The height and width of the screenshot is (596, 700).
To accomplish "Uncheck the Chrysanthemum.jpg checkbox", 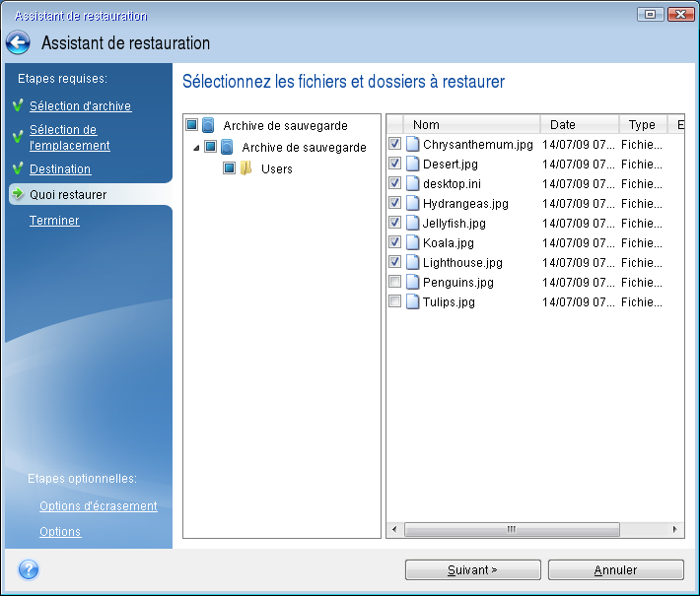I will (x=395, y=145).
